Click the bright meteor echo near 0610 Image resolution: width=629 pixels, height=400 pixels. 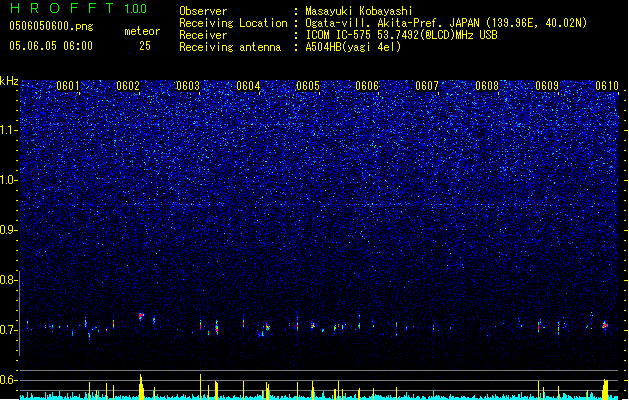(x=605, y=325)
